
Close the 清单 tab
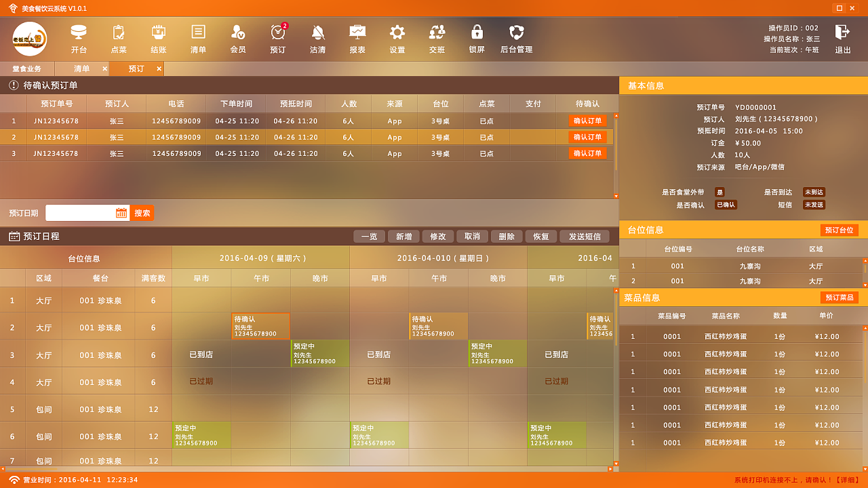coord(104,69)
